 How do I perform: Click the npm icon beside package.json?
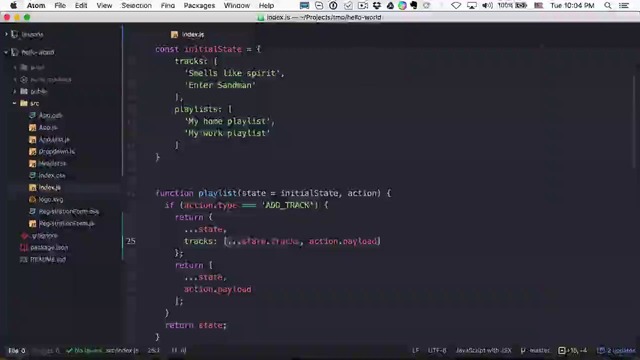(x=24, y=247)
